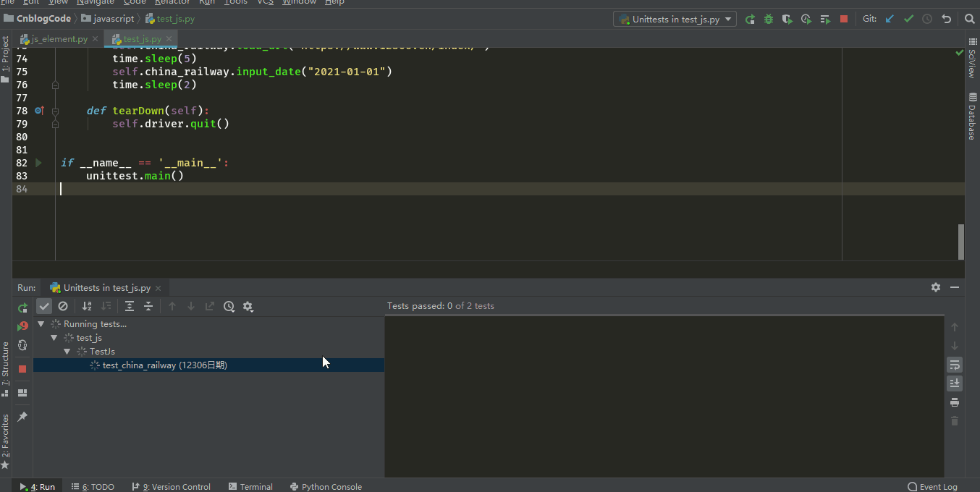The height and width of the screenshot is (492, 980).
Task: Toggle auto-test rerun icon
Action: click(x=22, y=345)
